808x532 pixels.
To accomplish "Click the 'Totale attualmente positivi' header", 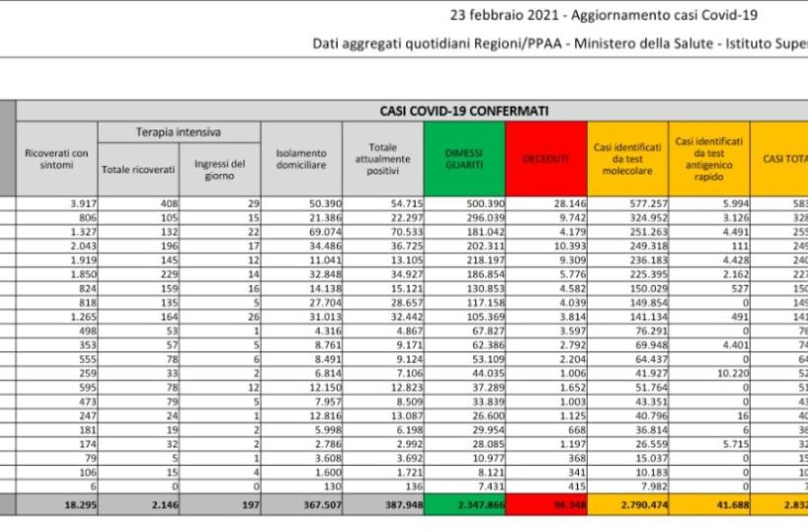I will [x=382, y=159].
